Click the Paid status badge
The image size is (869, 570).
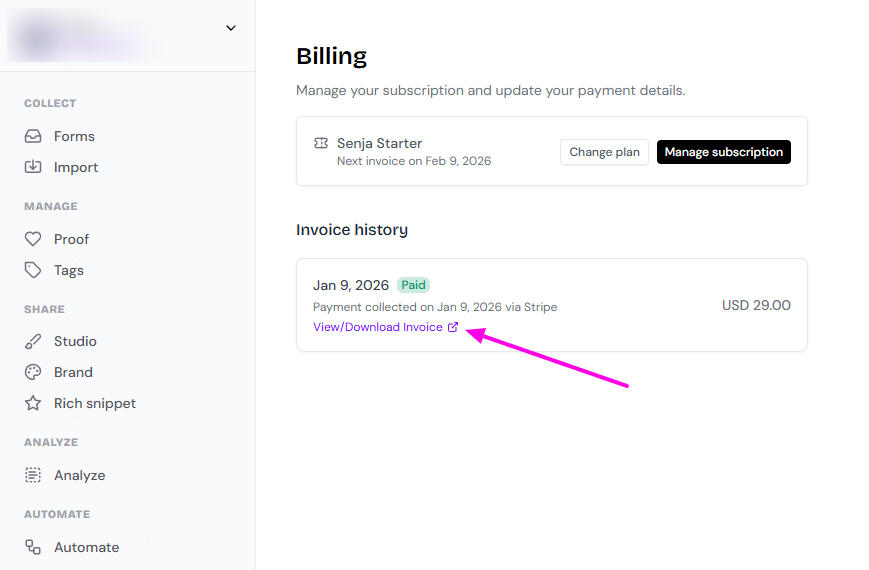pos(413,285)
